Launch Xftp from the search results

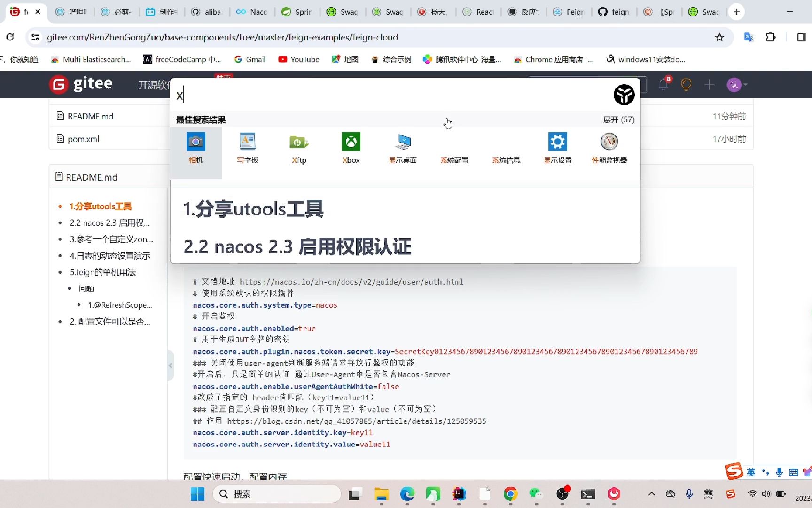[x=299, y=148]
